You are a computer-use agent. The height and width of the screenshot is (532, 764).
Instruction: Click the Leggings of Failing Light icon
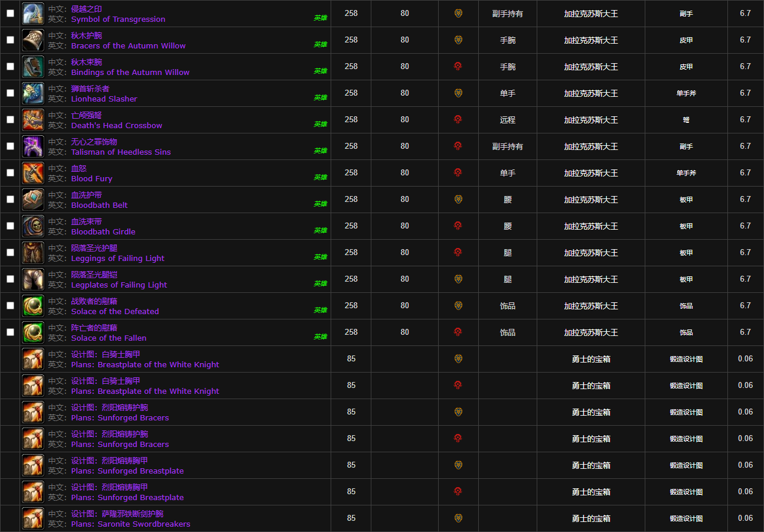pos(33,253)
